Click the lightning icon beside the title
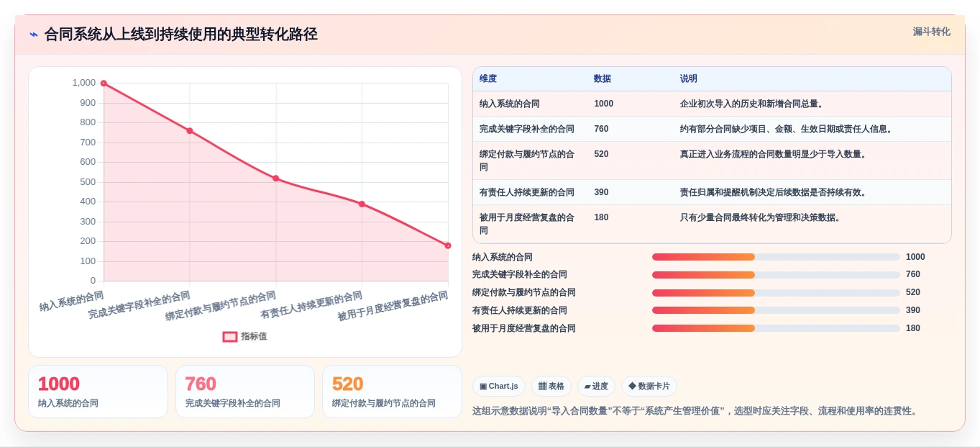This screenshot has height=447, width=980. point(34,35)
